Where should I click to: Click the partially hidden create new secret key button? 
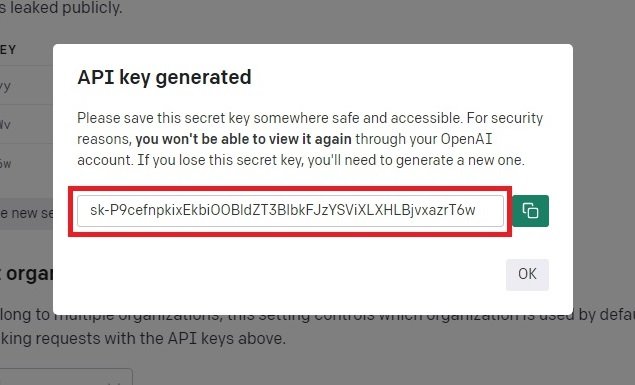(x=26, y=213)
